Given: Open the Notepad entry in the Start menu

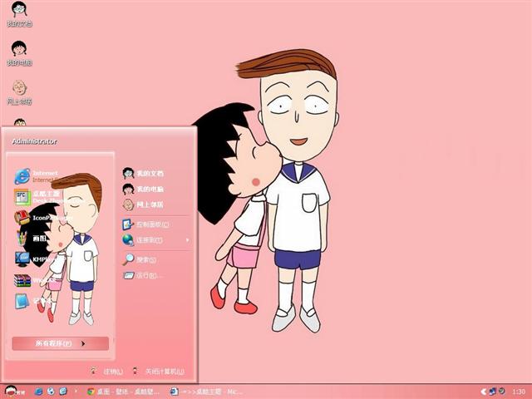Looking at the screenshot, I should 32,301.
